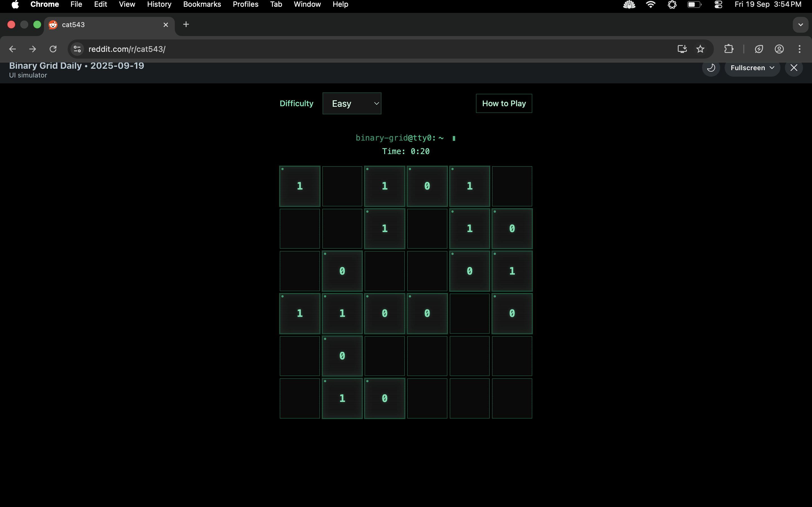Open the Difficulty Easy dropdown
Image resolution: width=812 pixels, height=507 pixels.
pos(352,104)
